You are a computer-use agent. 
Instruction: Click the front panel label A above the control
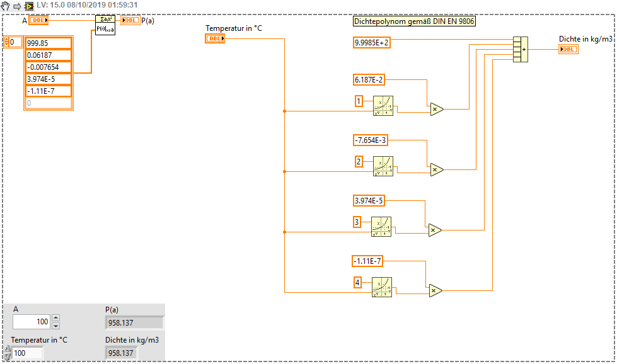(16, 309)
